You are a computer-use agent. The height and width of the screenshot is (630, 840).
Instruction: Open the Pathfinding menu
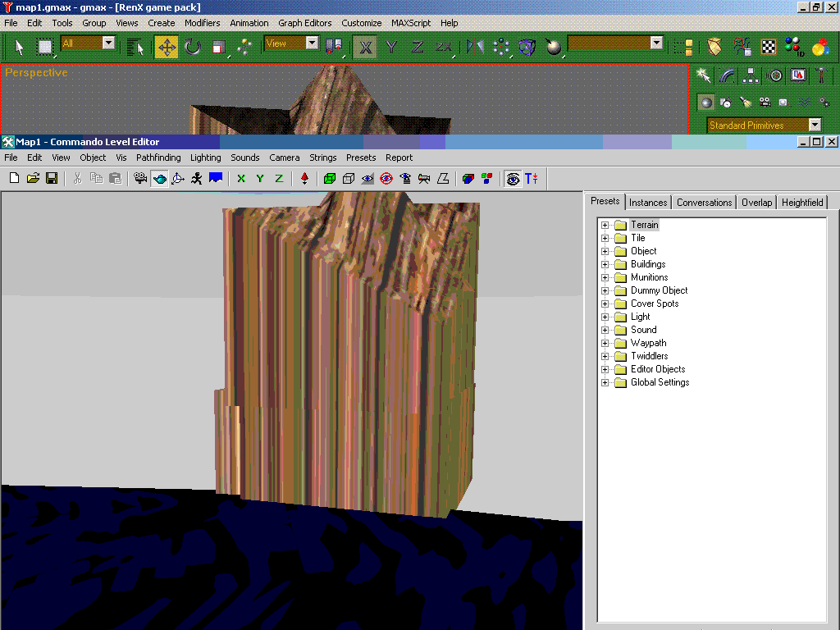coord(158,157)
